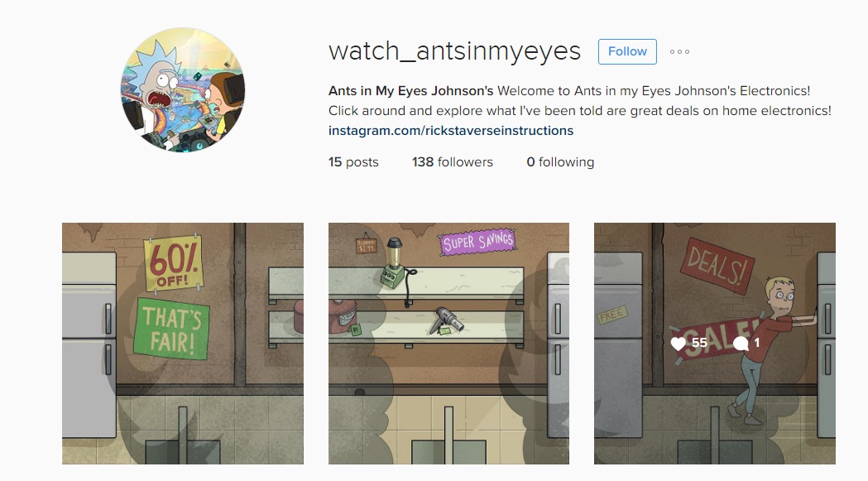Click the comment bubble icon on post
Viewport: 868px width, 481px height.
(741, 344)
